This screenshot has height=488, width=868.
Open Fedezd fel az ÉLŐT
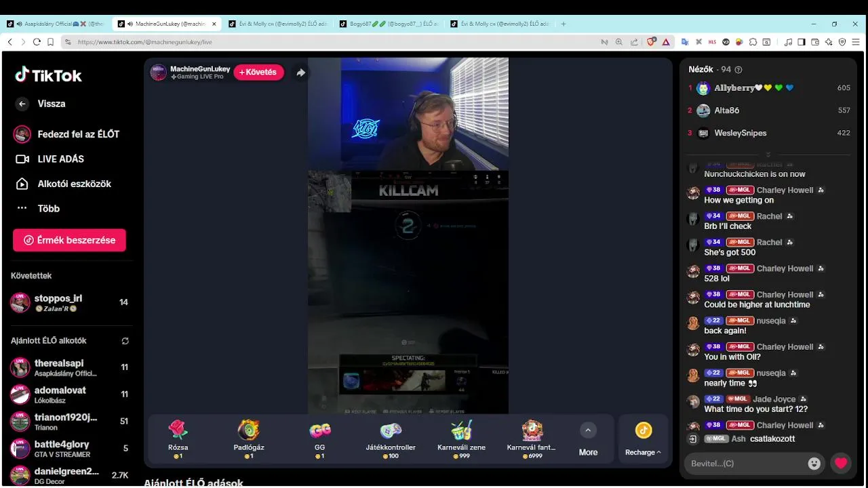pyautogui.click(x=66, y=134)
